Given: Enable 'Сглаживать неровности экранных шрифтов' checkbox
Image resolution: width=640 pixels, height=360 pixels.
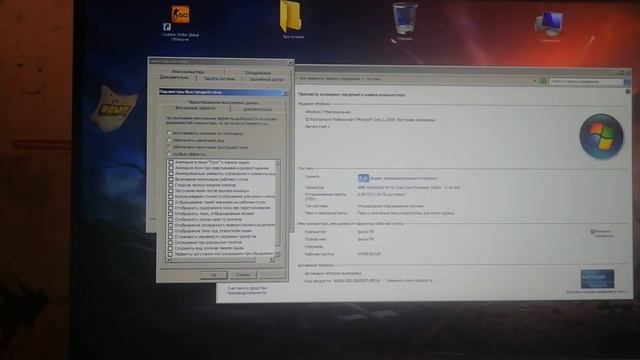Looking at the screenshot, I should [170, 236].
